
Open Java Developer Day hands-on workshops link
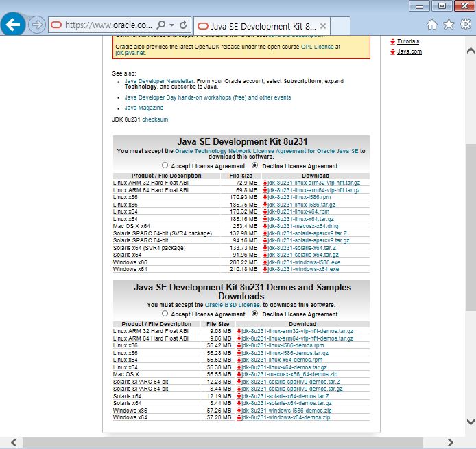208,97
